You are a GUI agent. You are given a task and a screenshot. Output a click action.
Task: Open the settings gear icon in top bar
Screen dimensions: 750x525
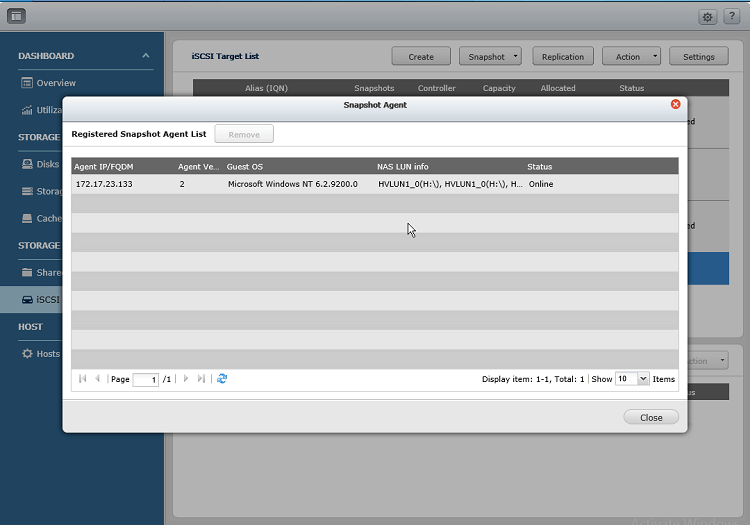coord(707,17)
